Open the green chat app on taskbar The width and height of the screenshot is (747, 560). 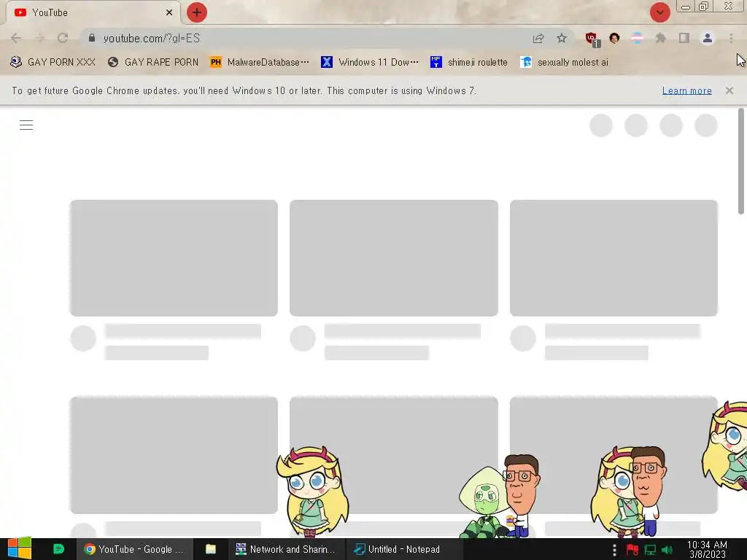pos(58,549)
